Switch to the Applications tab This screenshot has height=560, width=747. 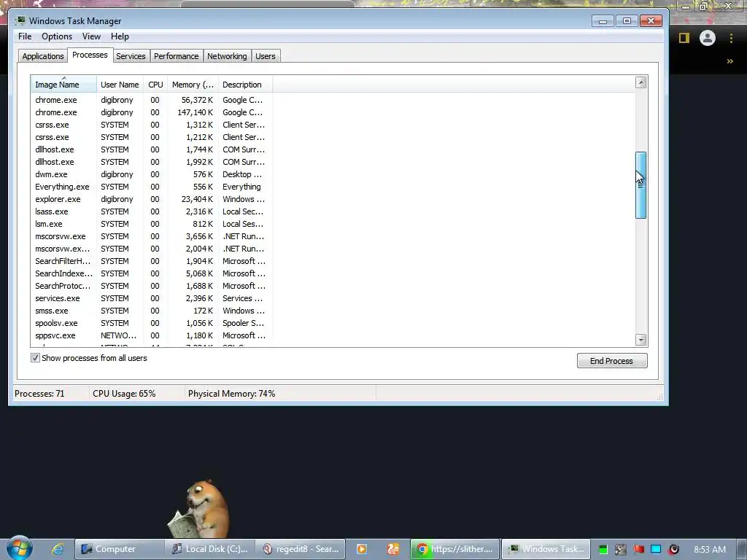click(x=43, y=56)
